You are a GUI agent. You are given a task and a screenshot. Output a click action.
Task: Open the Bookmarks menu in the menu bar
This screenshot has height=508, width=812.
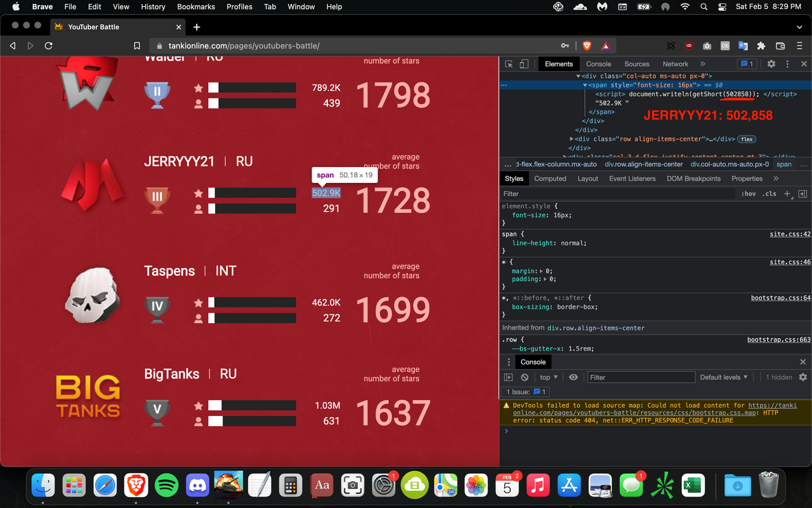pos(196,7)
